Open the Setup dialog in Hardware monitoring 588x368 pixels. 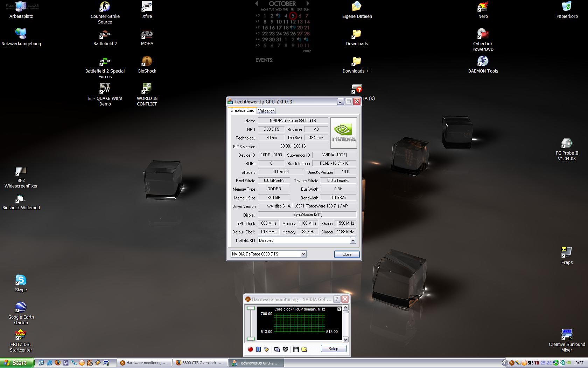pos(334,349)
